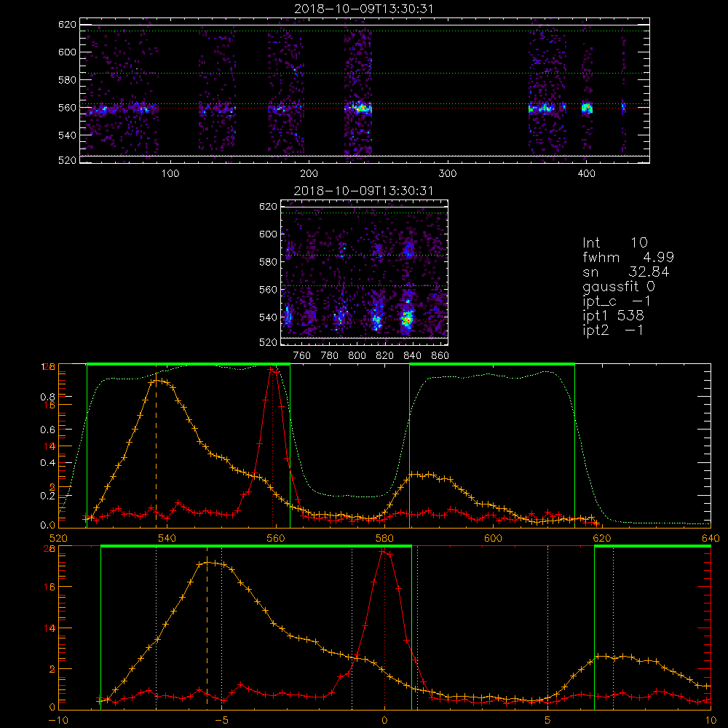The image size is (728, 728).
Task: Click the right thick green bar atop third plot
Action: [x=492, y=364]
